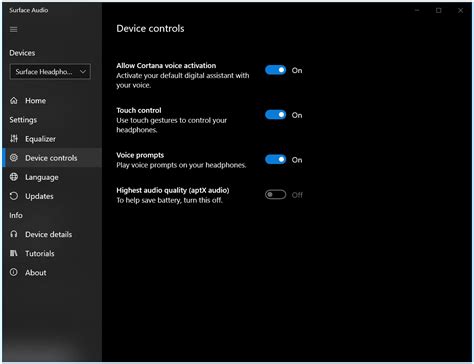Click the 'Allow Cortana voice activation' heading
The image size is (474, 364).
pyautogui.click(x=166, y=65)
